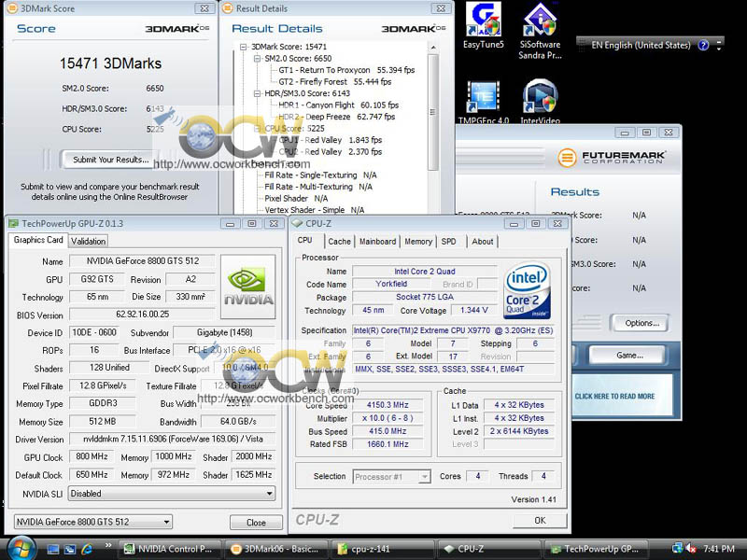This screenshot has width=747, height=560.
Task: Open the GeForce 8800 GTS 512 card selector
Action: point(92,522)
